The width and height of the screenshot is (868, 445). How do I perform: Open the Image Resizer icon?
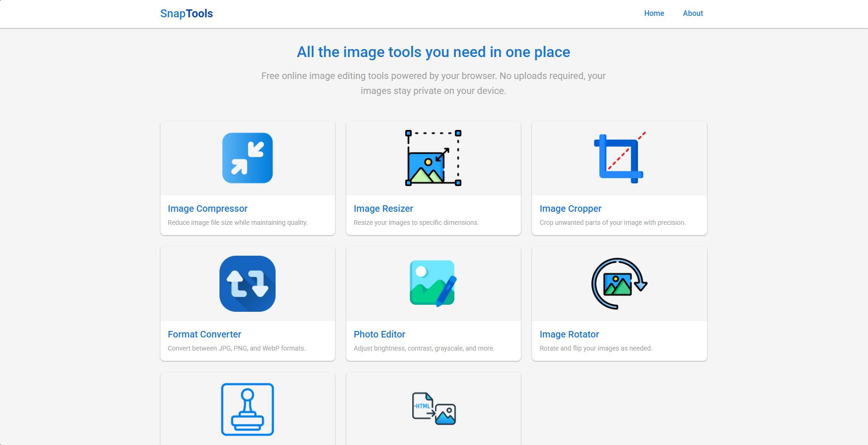pos(433,158)
